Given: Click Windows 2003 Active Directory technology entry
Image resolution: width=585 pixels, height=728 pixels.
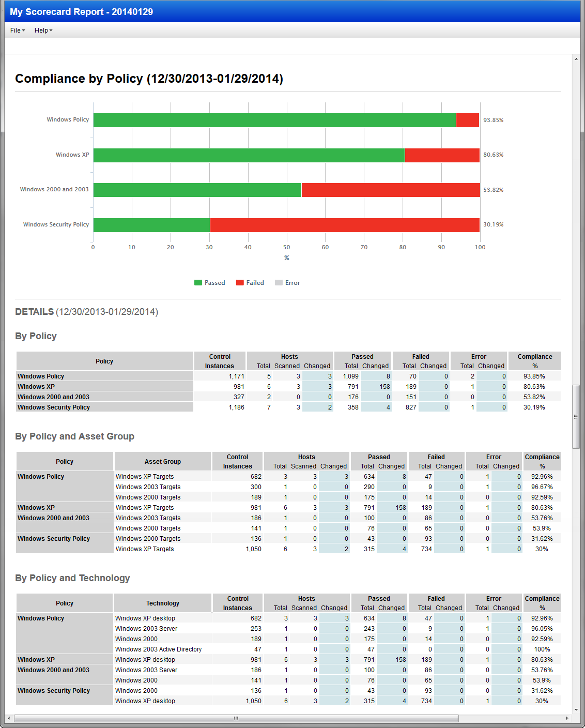Looking at the screenshot, I should click(158, 649).
